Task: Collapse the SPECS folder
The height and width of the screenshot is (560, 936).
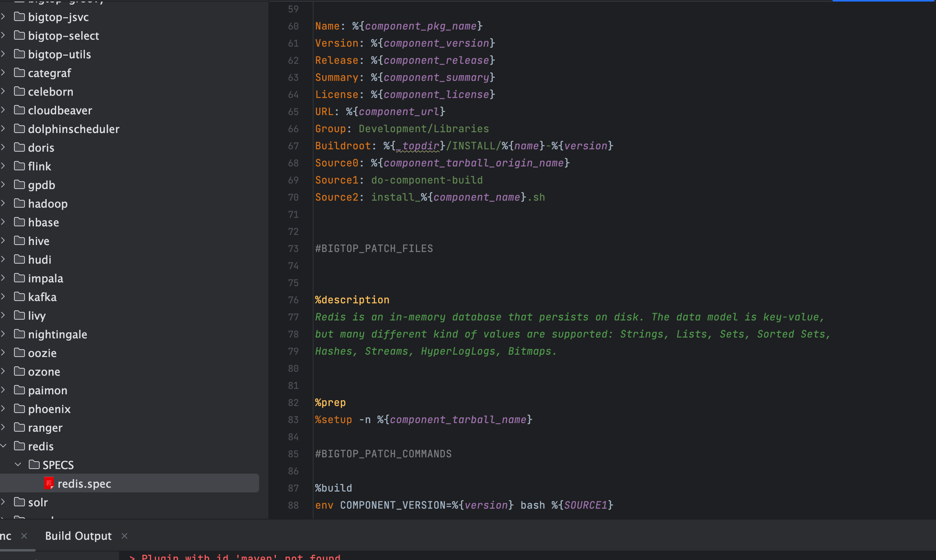Action: click(18, 465)
